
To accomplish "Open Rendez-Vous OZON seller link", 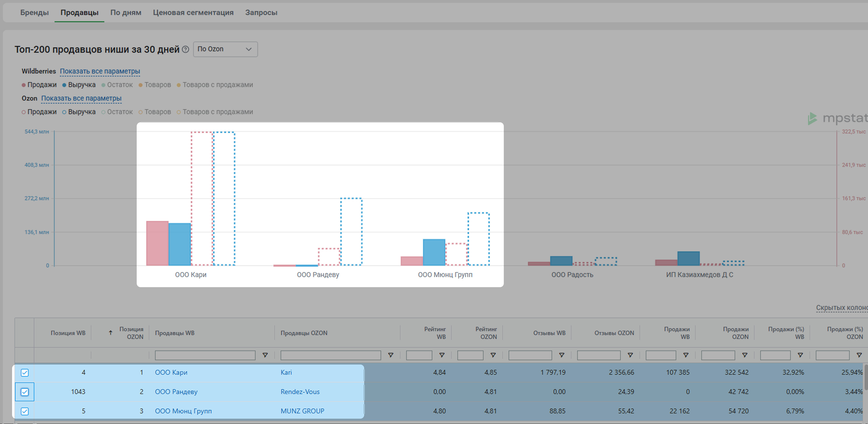I will click(x=300, y=392).
